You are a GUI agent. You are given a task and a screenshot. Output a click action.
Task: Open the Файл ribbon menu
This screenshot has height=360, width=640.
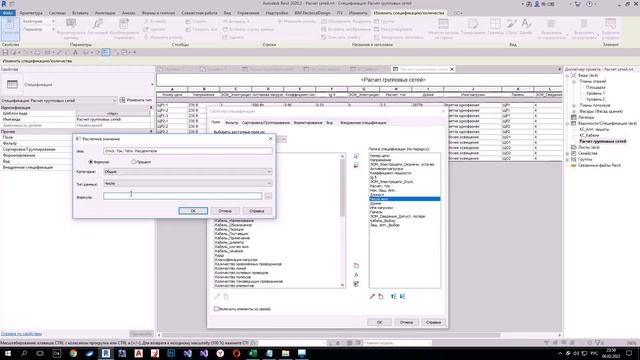(x=7, y=13)
